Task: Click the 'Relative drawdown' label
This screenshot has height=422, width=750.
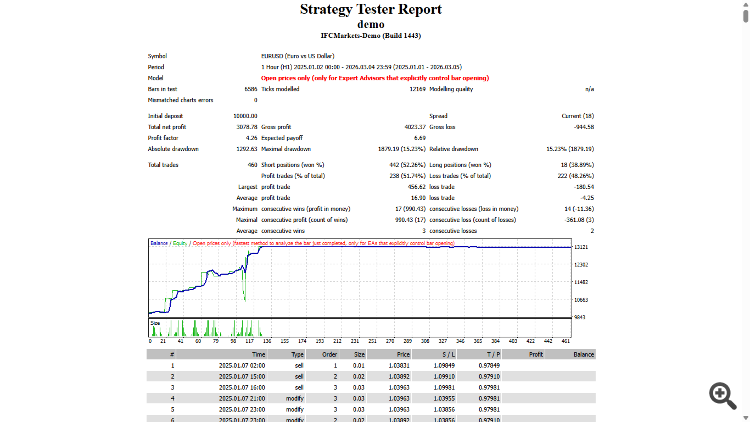Action: point(454,149)
